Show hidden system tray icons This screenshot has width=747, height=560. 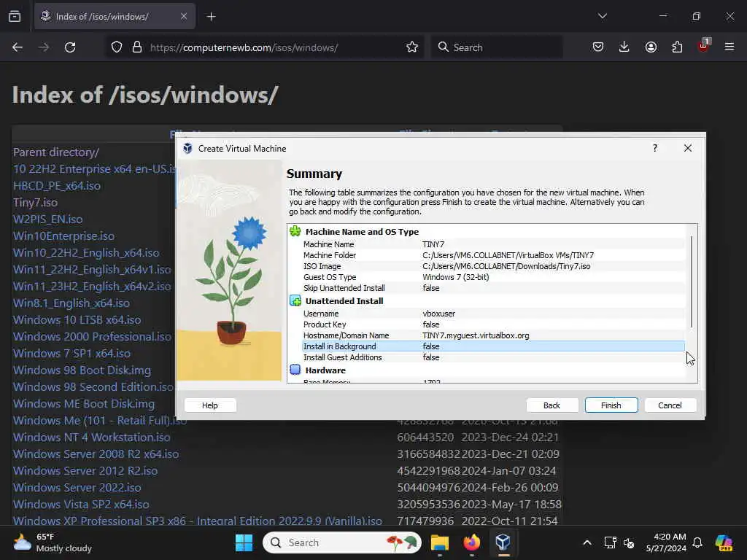[587, 542]
